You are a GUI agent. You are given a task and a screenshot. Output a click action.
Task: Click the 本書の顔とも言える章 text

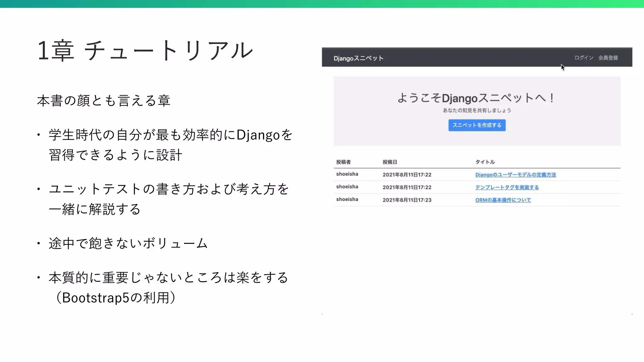click(x=104, y=101)
